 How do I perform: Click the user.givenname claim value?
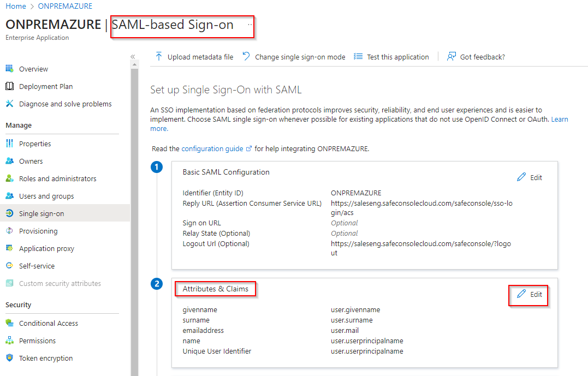355,309
